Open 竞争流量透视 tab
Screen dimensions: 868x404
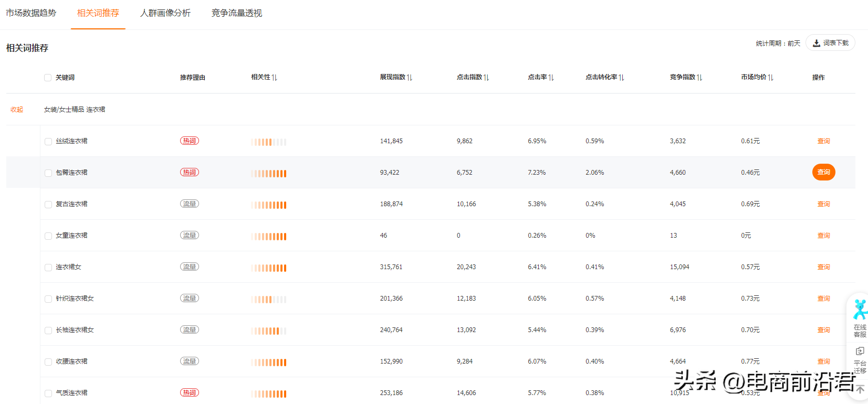[237, 13]
